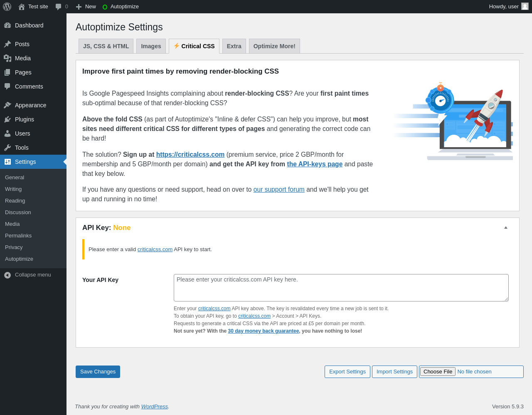
Task: Click the comments bubble icon in admin bar
Action: (x=59, y=7)
